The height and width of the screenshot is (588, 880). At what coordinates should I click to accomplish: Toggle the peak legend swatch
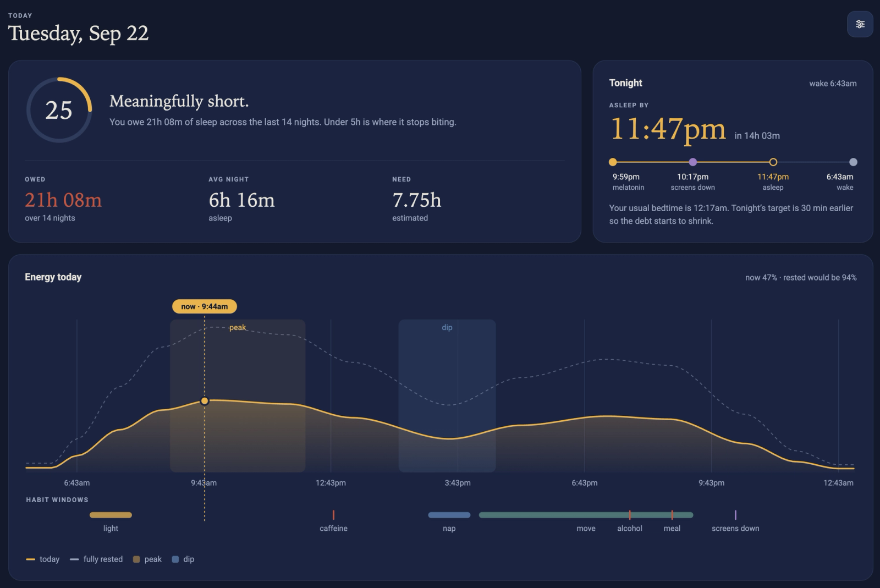(136, 559)
